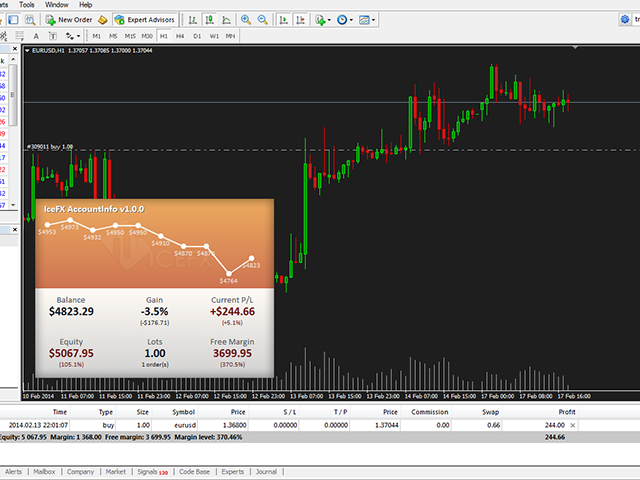Open the Tools menu

tap(27, 5)
